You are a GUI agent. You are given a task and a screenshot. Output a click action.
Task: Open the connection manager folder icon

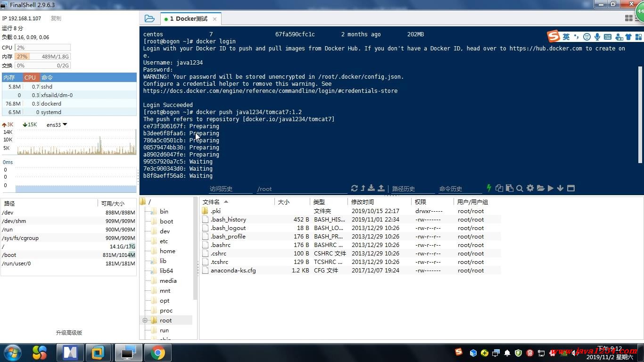[149, 18]
